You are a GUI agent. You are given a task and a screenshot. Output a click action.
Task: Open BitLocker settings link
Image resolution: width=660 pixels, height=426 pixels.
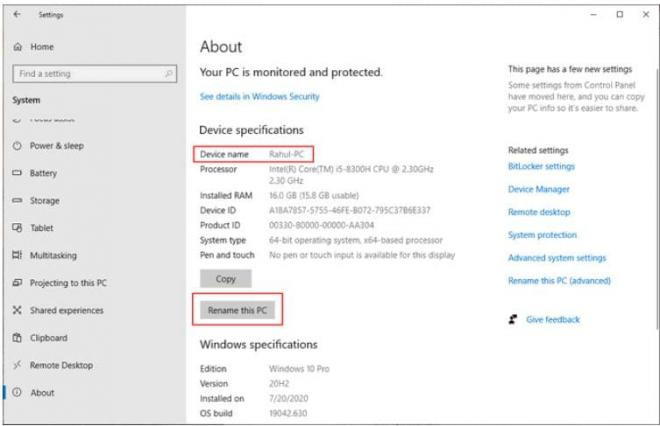[541, 166]
